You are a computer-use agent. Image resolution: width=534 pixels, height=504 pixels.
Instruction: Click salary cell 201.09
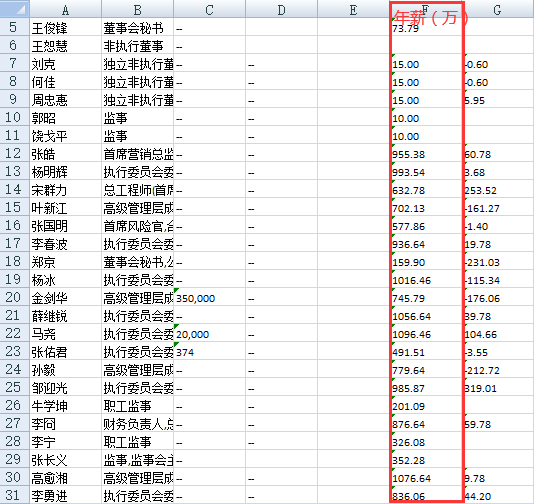tap(426, 405)
